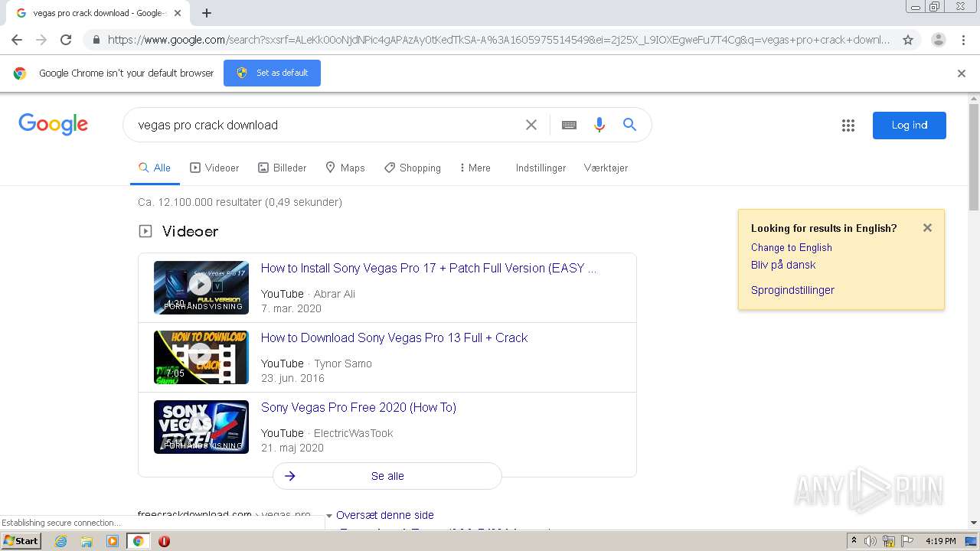Switch to Shopping tab
980x551 pixels.
tap(412, 168)
